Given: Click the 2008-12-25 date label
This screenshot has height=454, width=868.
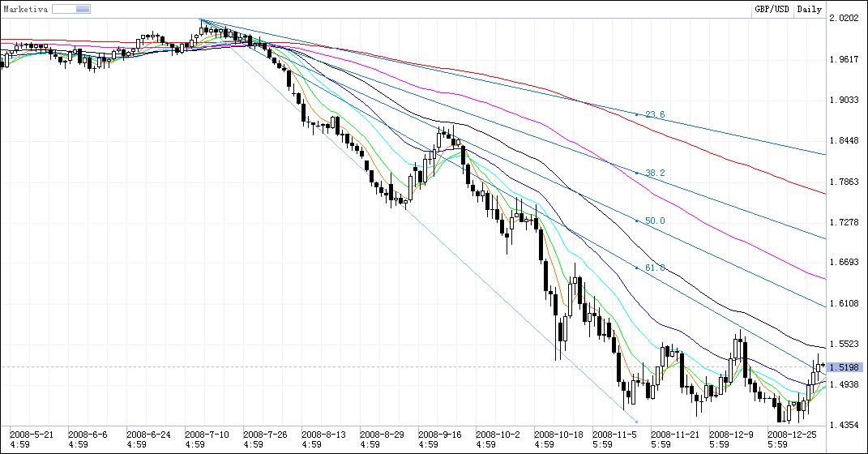Looking at the screenshot, I should (x=792, y=435).
